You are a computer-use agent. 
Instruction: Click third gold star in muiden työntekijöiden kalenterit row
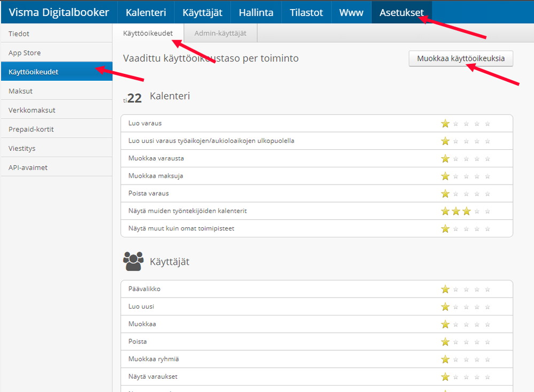tap(467, 211)
